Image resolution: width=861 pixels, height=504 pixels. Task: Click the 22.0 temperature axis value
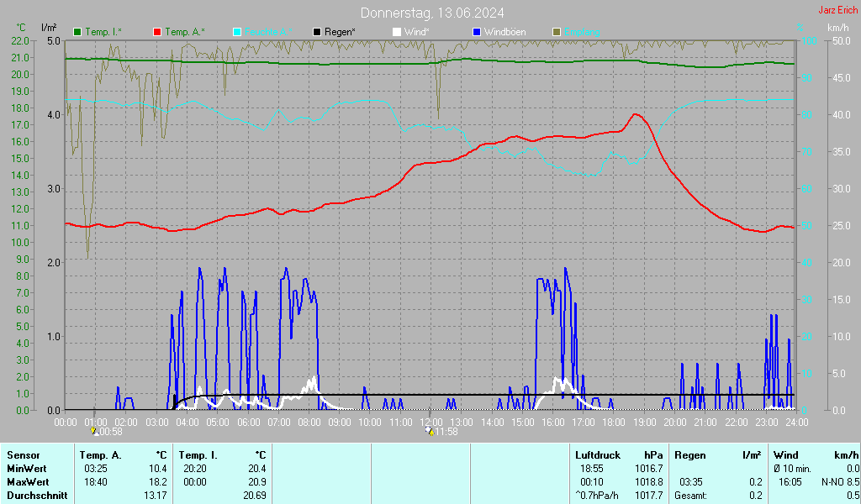click(20, 40)
